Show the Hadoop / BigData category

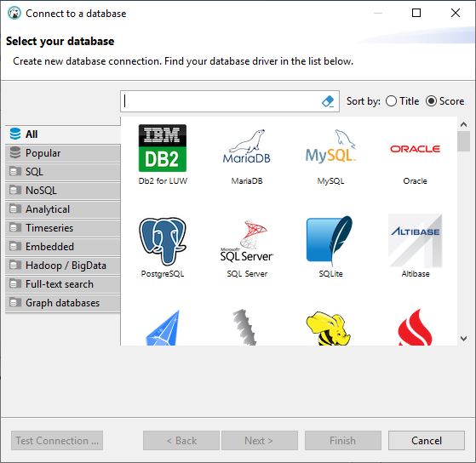(63, 266)
